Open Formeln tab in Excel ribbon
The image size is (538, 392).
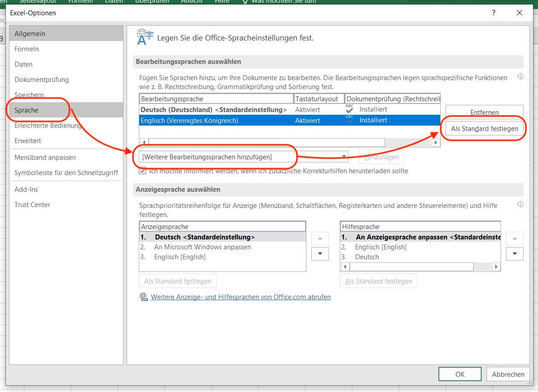81,2
